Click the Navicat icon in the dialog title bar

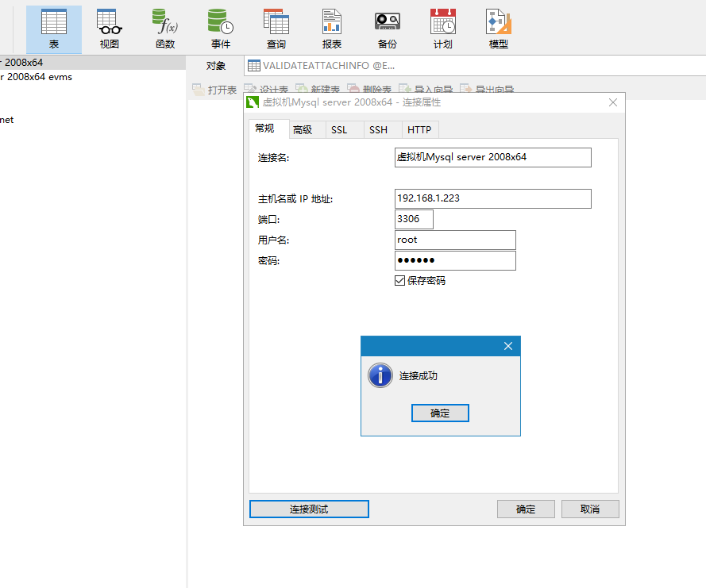coord(253,102)
